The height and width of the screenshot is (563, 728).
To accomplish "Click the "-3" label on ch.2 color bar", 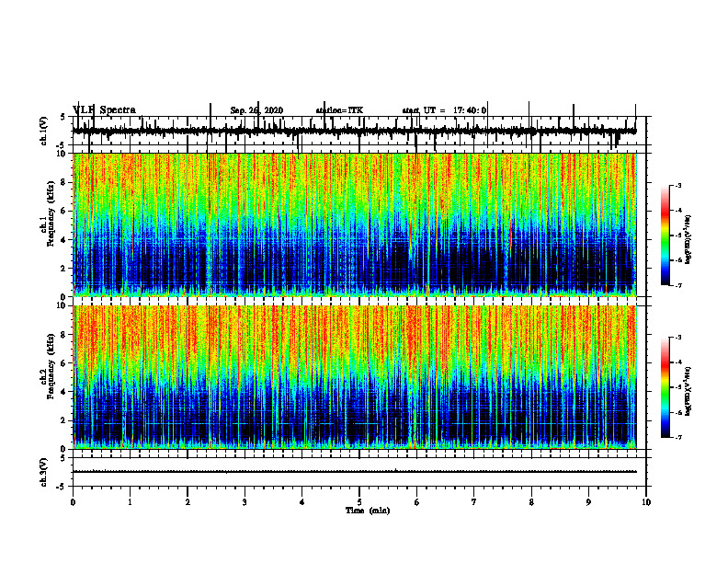I will tap(678, 338).
